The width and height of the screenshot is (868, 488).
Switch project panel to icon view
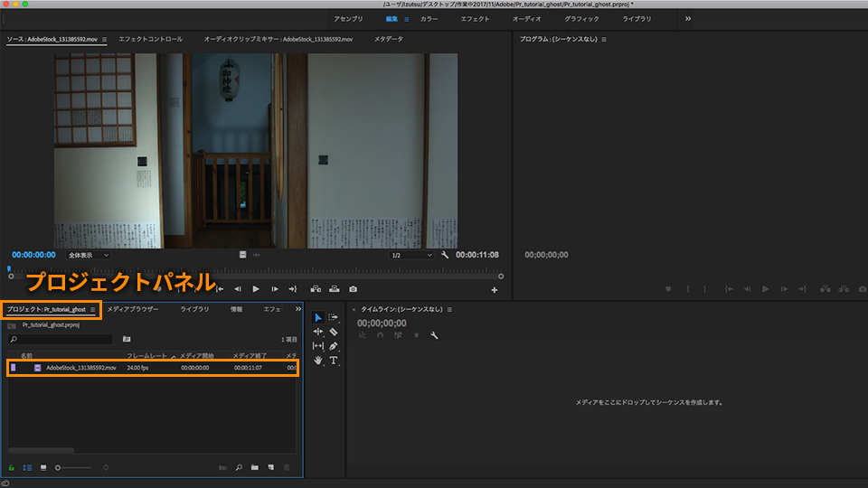point(43,467)
